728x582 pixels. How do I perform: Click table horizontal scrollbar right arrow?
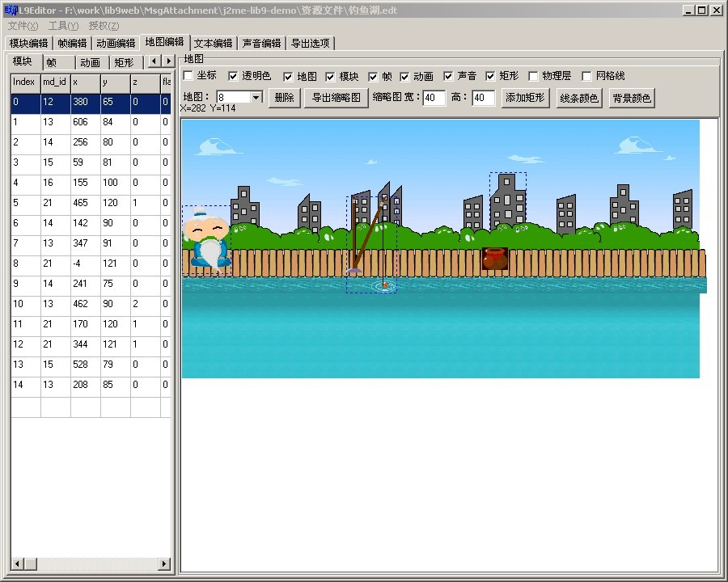164,564
